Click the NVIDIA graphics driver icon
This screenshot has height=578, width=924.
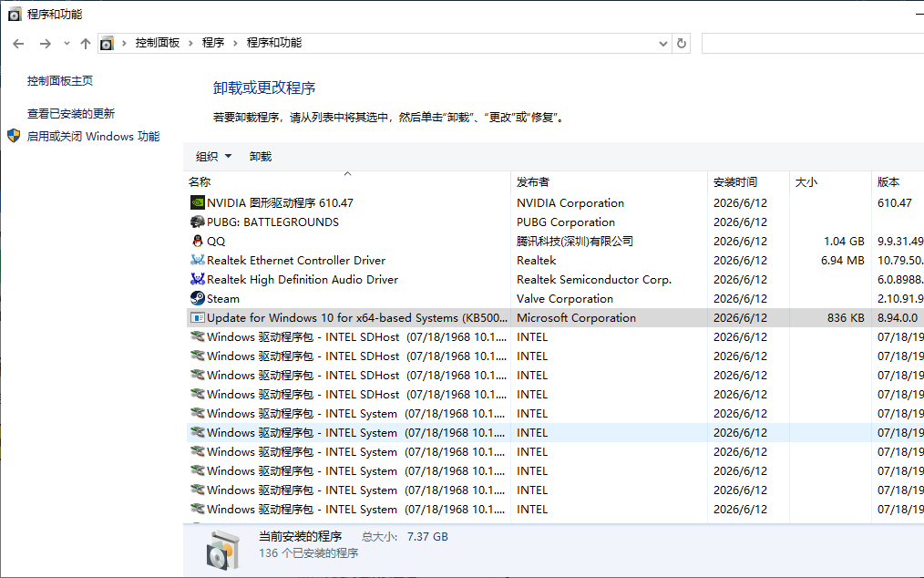198,203
